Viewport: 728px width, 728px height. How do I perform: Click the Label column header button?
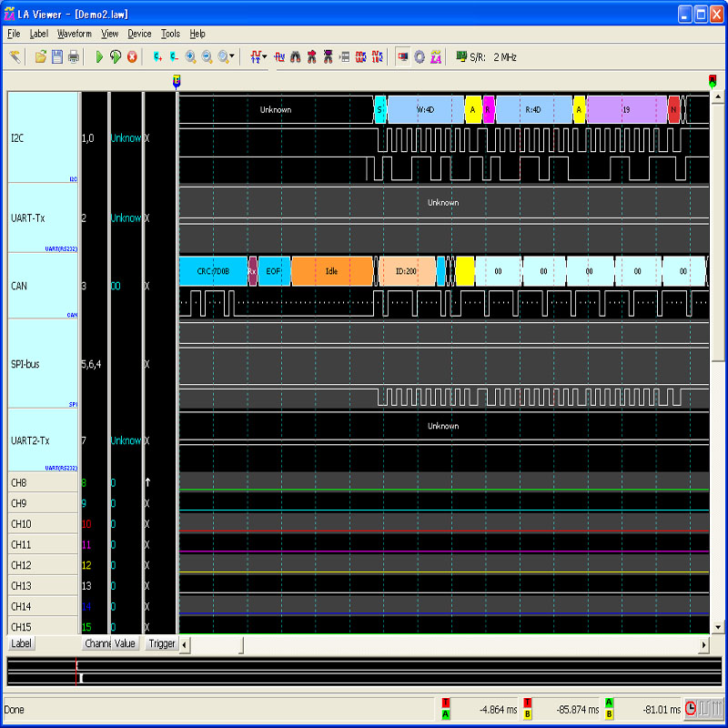point(20,643)
